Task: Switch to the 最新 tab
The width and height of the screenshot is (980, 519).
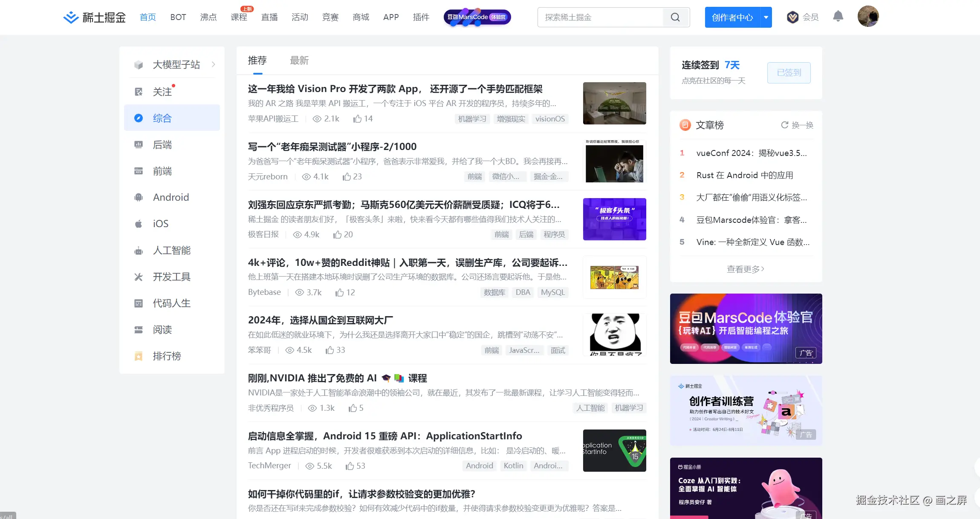Action: 299,61
